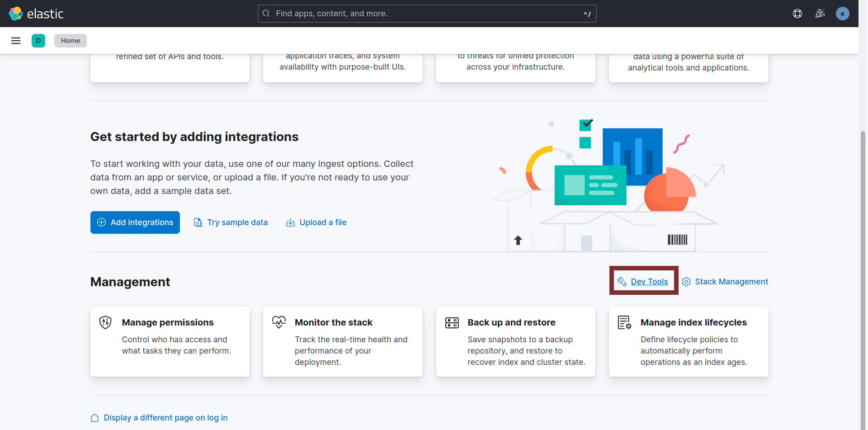Click the Monitor the stack heartbeat icon
Viewport: 868px width, 430px height.
pyautogui.click(x=278, y=322)
